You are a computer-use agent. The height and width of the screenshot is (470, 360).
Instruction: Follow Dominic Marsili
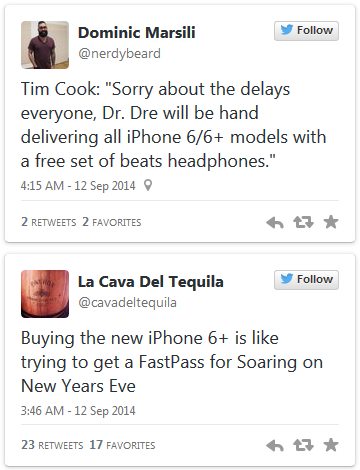[306, 31]
